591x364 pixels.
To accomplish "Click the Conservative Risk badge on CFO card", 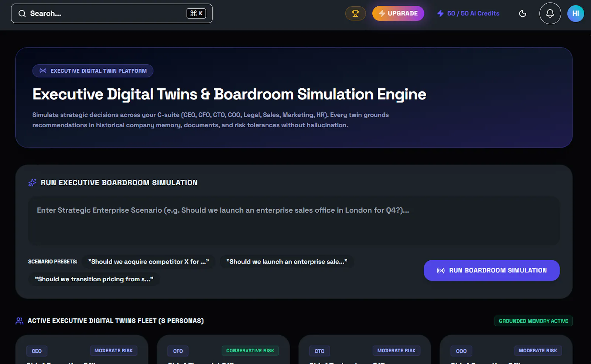I will tap(250, 351).
